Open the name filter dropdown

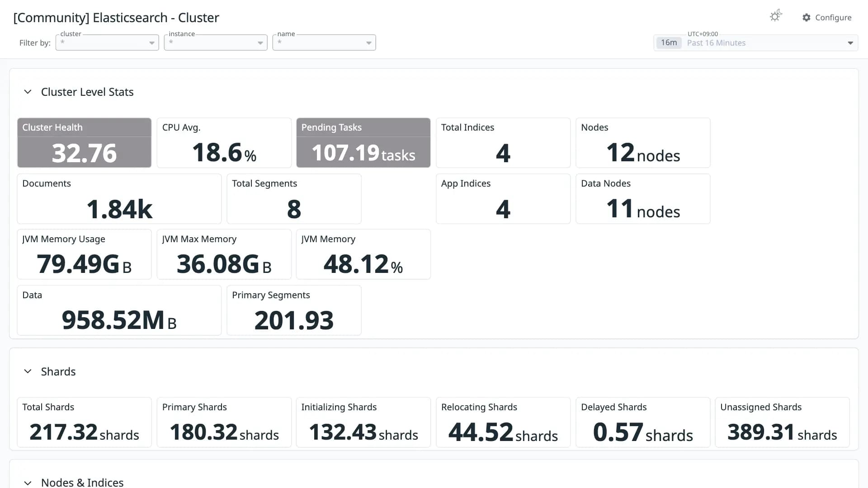[324, 42]
